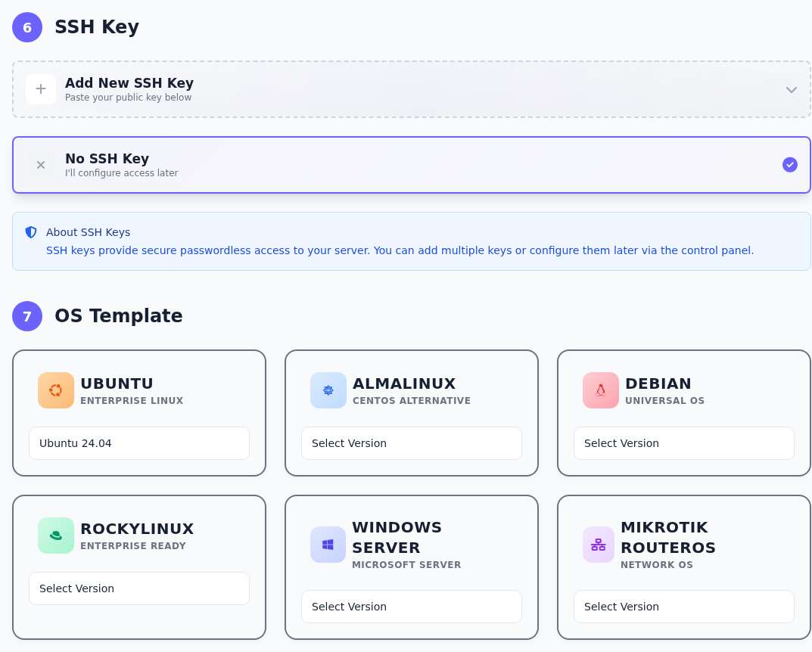Click the AlmaLinux logo icon

click(328, 390)
